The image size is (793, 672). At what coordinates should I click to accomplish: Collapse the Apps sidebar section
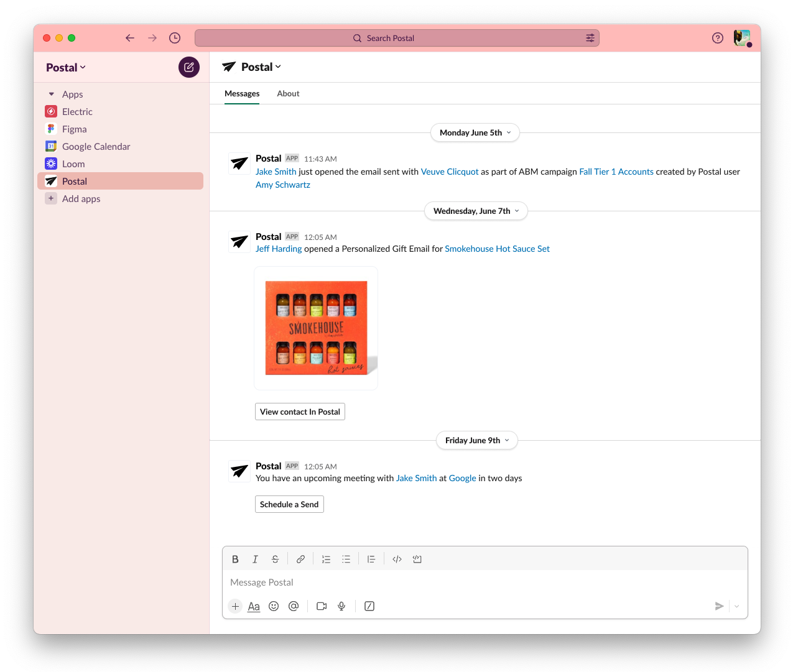52,94
